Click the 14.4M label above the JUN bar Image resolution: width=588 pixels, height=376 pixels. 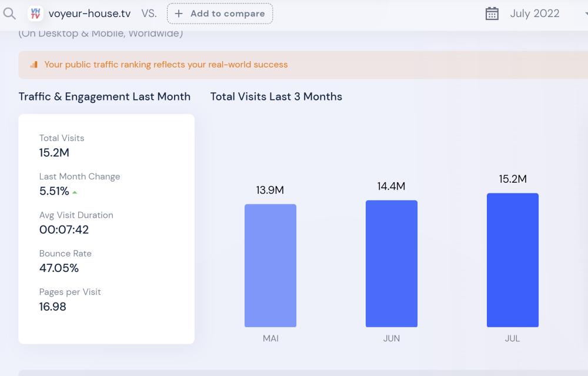click(391, 186)
